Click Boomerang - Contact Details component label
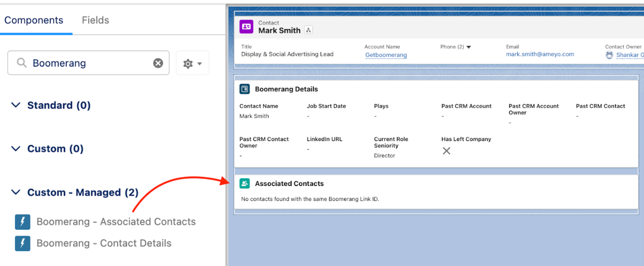The height and width of the screenshot is (266, 644). pos(104,243)
